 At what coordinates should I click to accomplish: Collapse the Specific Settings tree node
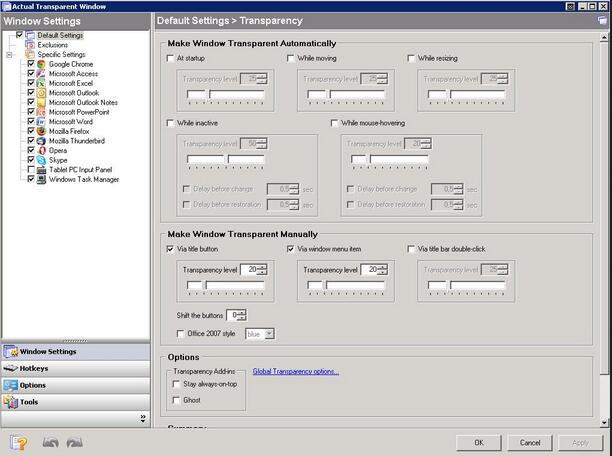(10, 55)
